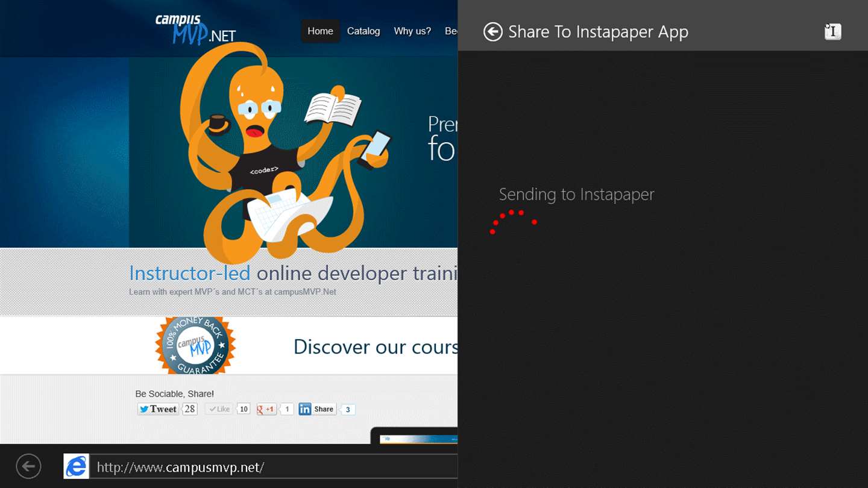Click the browser back arrow button
Screen dimensions: 868x488
[x=28, y=466]
